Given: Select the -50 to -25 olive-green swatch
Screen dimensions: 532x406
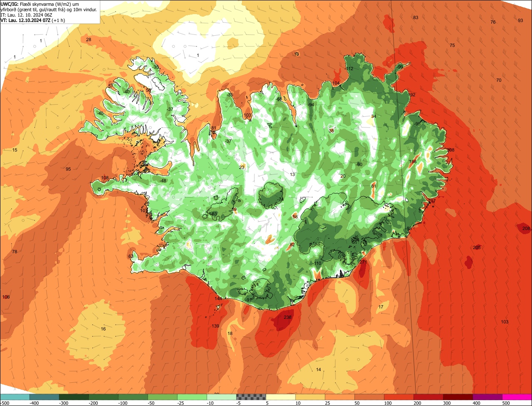Looking at the screenshot, I should [x=162, y=397].
